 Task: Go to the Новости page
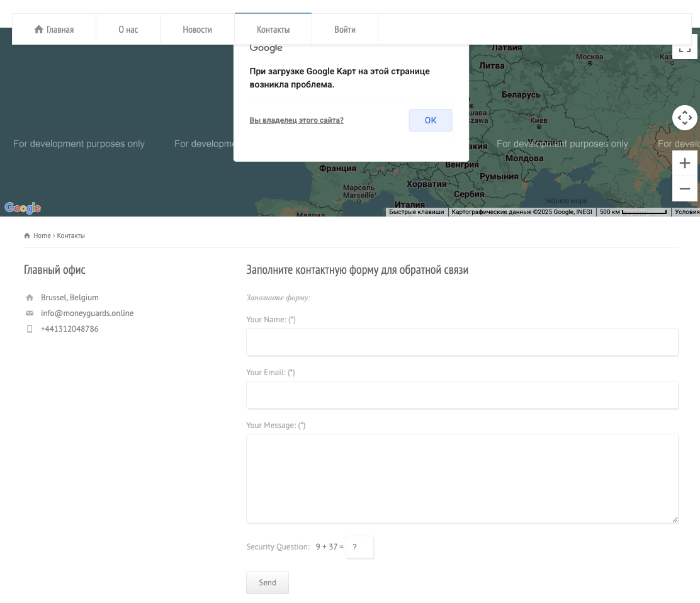click(197, 30)
